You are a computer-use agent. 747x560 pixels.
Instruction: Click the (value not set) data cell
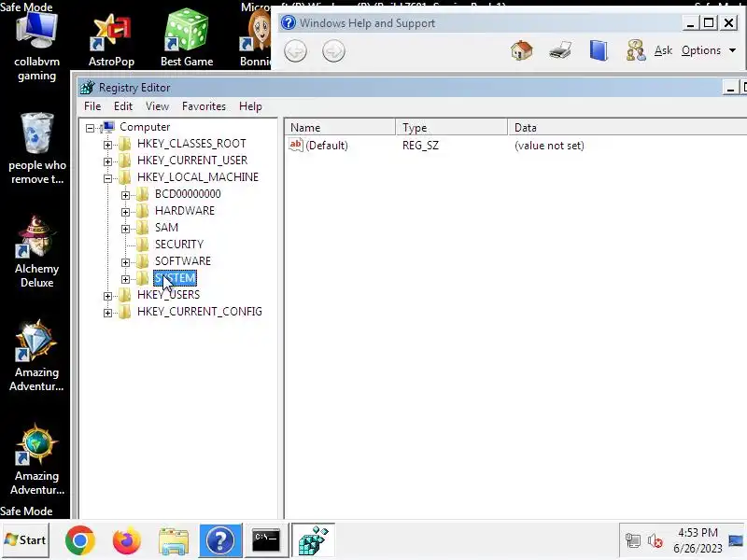[x=549, y=146]
